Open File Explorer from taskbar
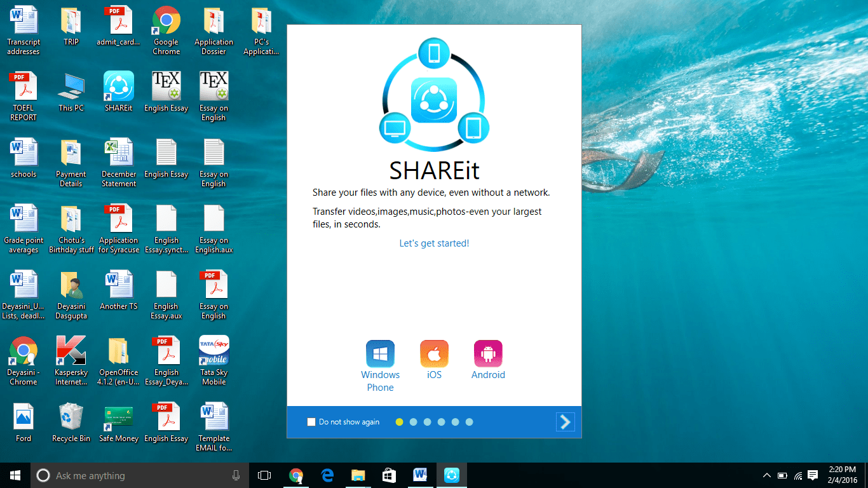This screenshot has height=488, width=868. click(x=358, y=475)
